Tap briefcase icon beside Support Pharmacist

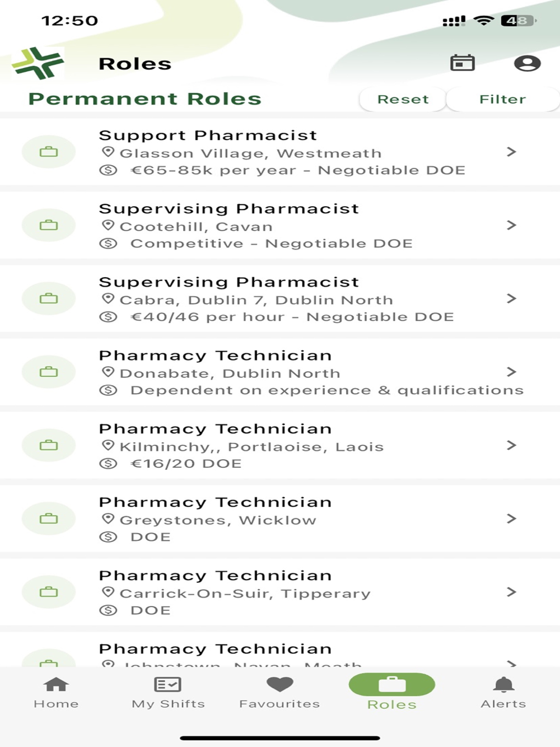click(x=49, y=152)
